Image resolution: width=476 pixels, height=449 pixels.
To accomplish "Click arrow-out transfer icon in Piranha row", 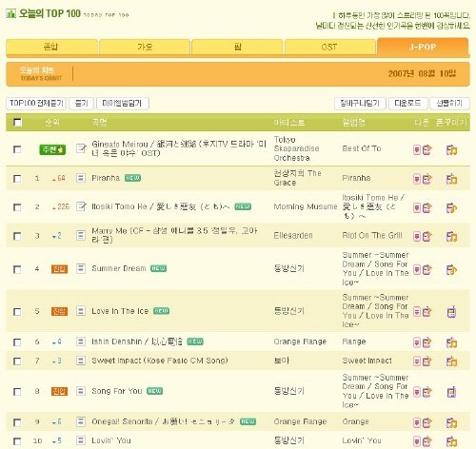I will click(x=427, y=179).
